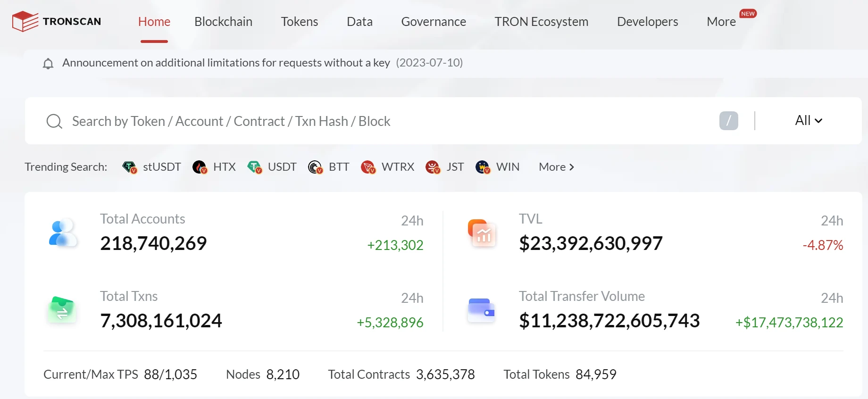Open the All search filter dropdown
Viewport: 868px width, 399px height.
point(808,121)
